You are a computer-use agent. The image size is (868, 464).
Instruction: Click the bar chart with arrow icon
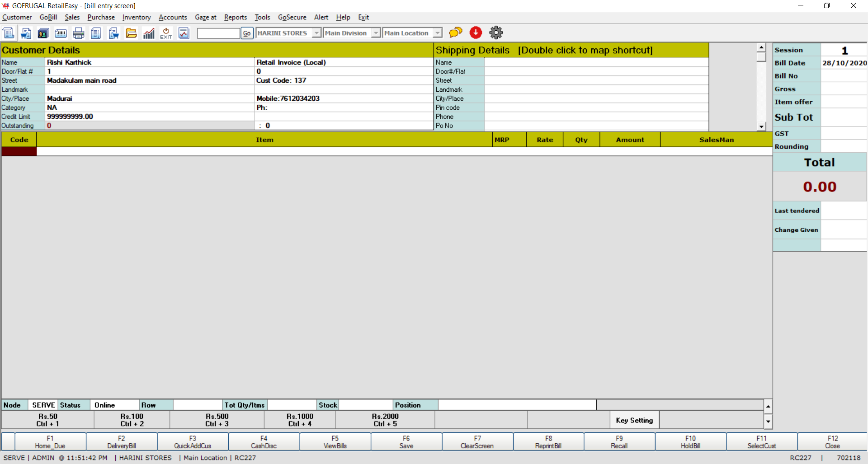click(149, 33)
